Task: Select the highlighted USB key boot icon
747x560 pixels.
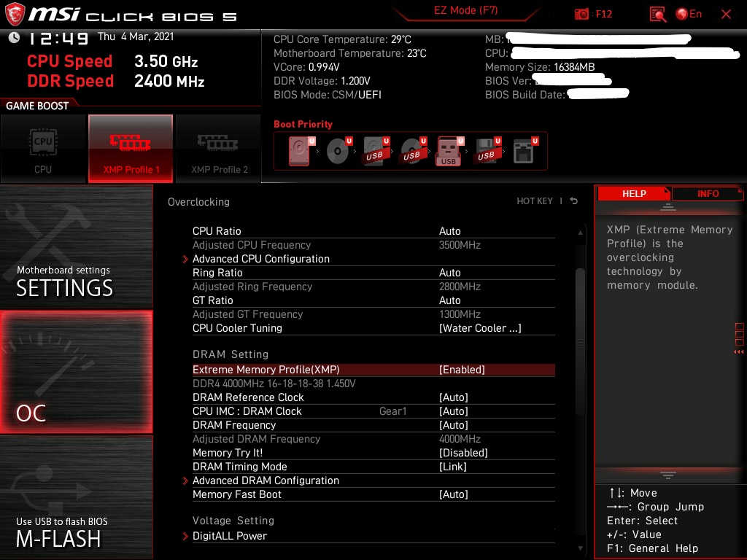Action: click(x=449, y=152)
